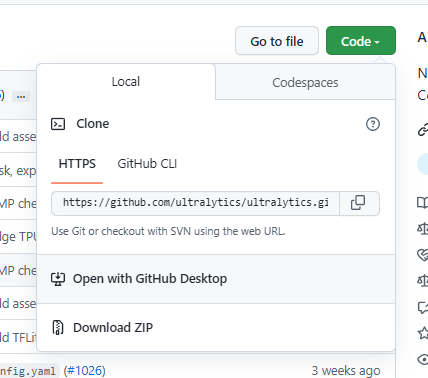Click the Go to file button

pos(277,41)
